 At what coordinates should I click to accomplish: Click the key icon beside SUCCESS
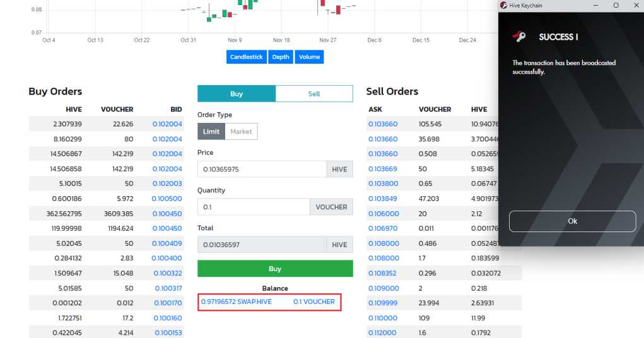(519, 37)
